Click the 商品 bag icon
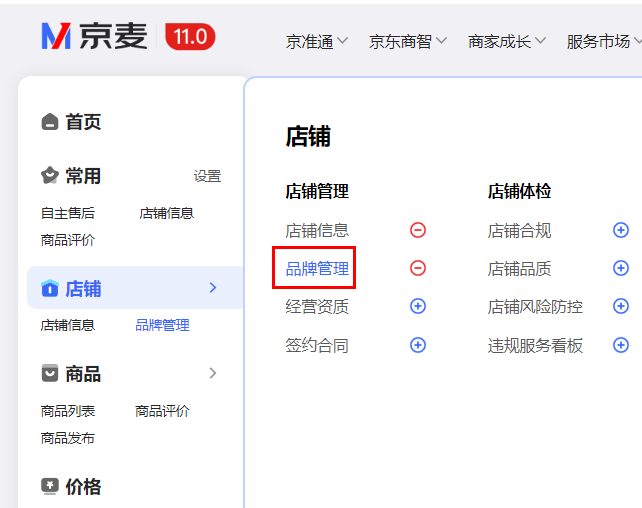The height and width of the screenshot is (508, 642). tap(50, 373)
